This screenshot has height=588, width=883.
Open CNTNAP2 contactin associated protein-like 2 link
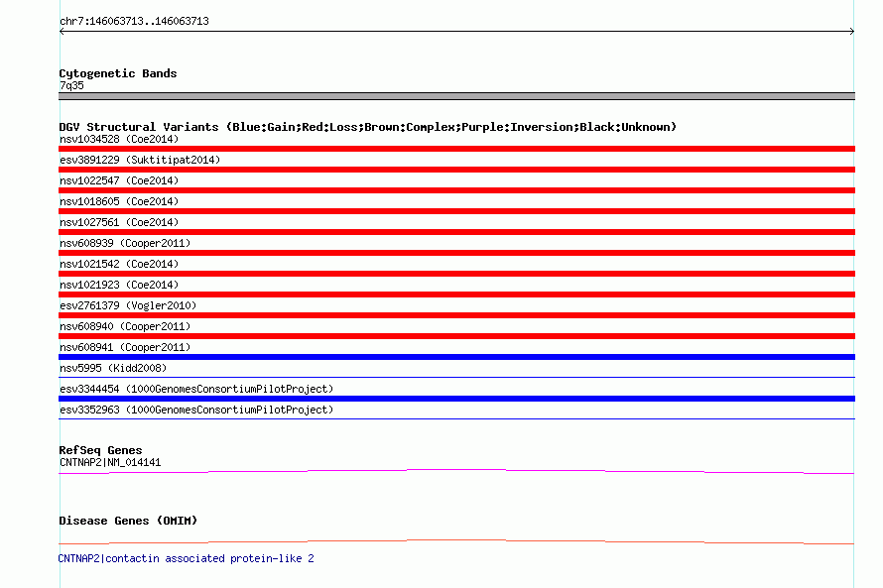[186, 558]
